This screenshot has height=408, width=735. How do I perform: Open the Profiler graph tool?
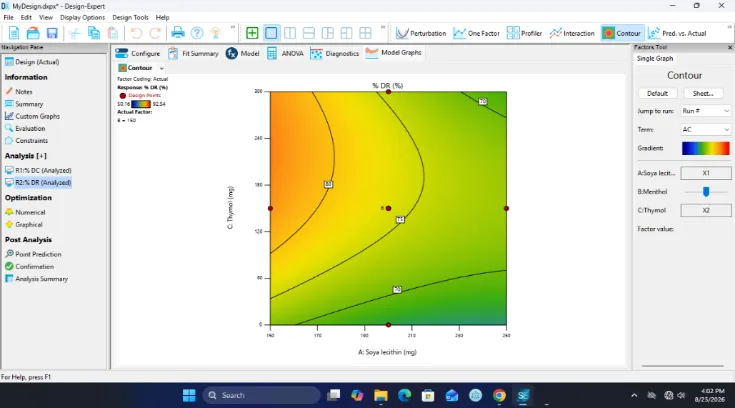pyautogui.click(x=525, y=33)
